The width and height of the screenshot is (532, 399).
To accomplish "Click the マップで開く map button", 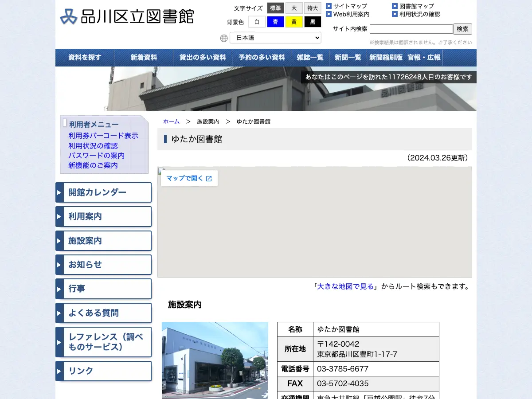I will (189, 178).
